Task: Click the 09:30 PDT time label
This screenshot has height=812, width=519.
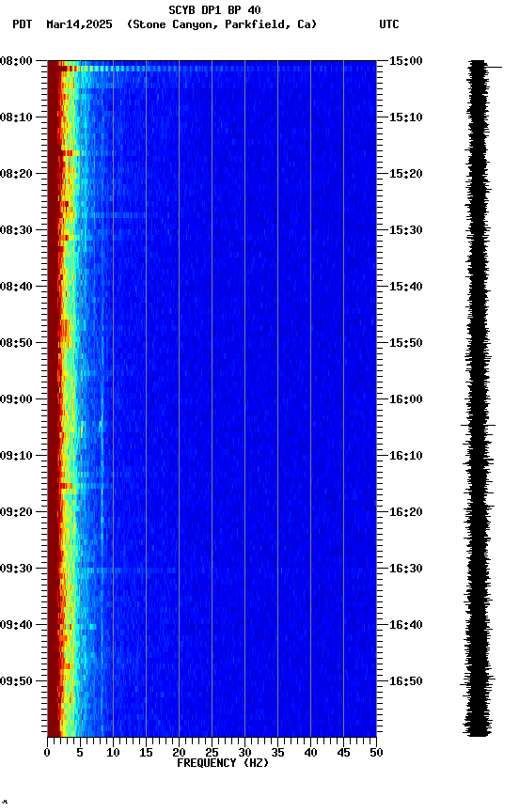Action: point(16,570)
